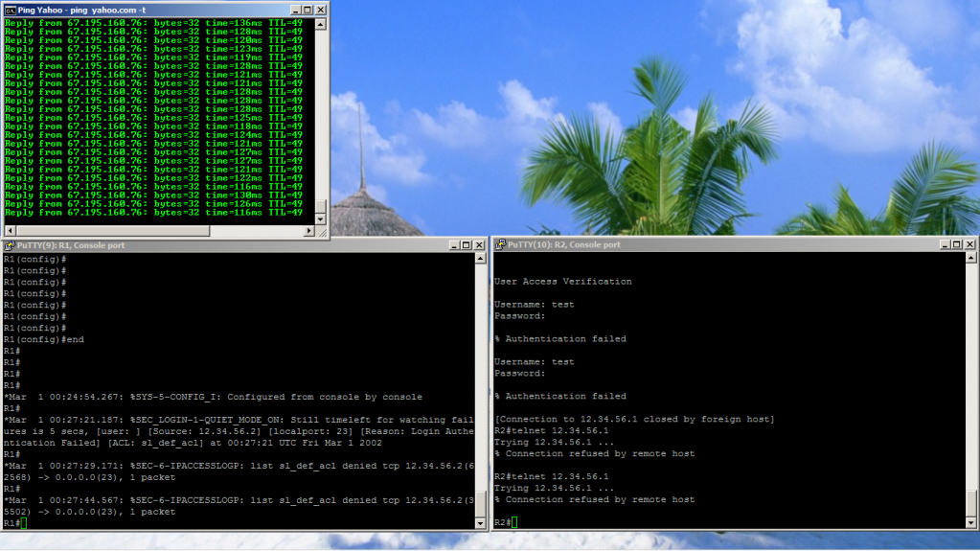Viewport: 980px width, 551px height.
Task: Maximize the Ping Yahoo command window
Action: [x=307, y=9]
